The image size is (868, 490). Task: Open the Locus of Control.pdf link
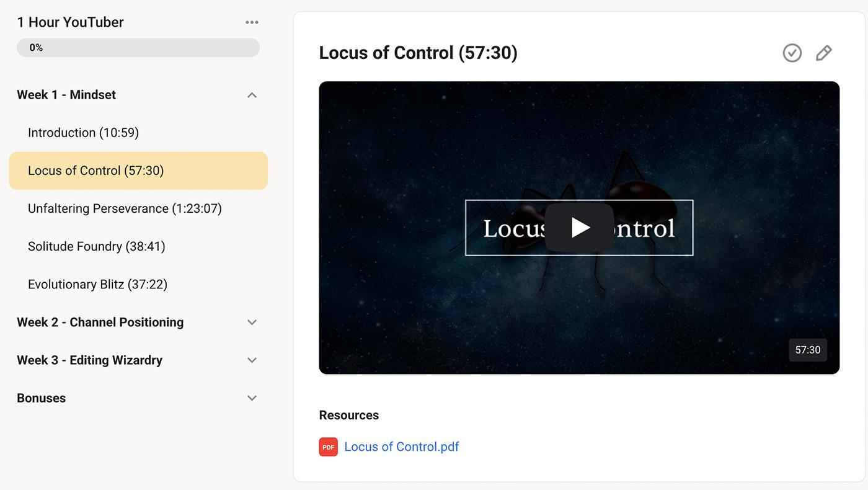pos(402,447)
